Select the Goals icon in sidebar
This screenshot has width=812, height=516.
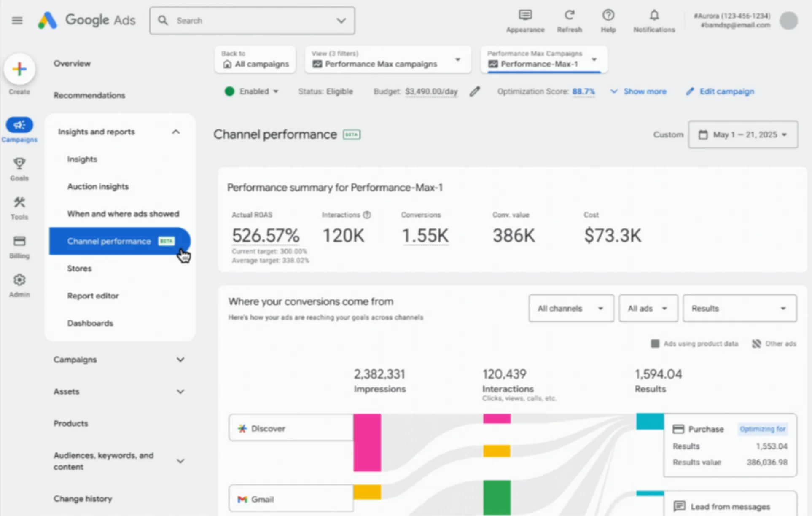pos(19,168)
